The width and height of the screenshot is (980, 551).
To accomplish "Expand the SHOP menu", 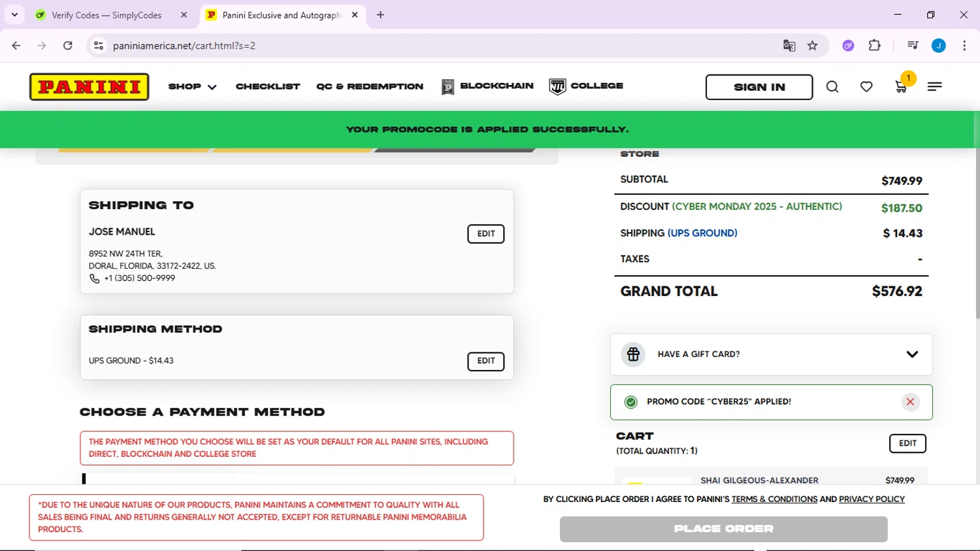I will [x=193, y=86].
